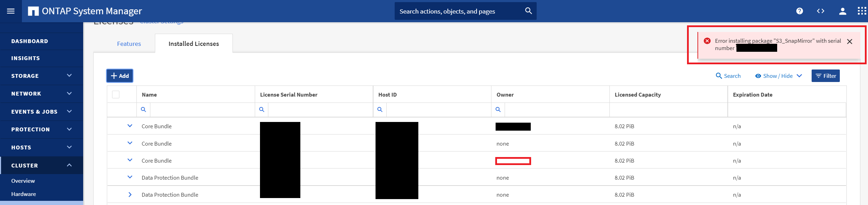Click the Name column search icon
Screen dimensions: 868x205
point(143,109)
